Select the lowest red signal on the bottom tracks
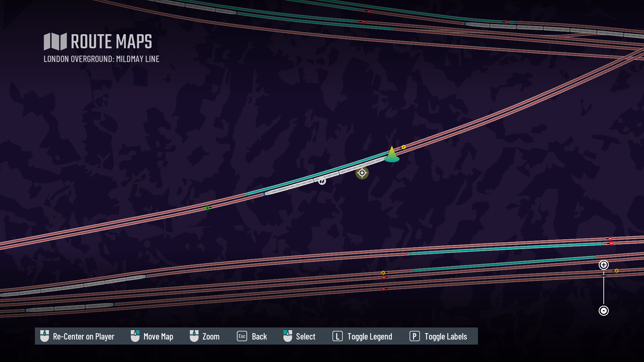 point(383,289)
